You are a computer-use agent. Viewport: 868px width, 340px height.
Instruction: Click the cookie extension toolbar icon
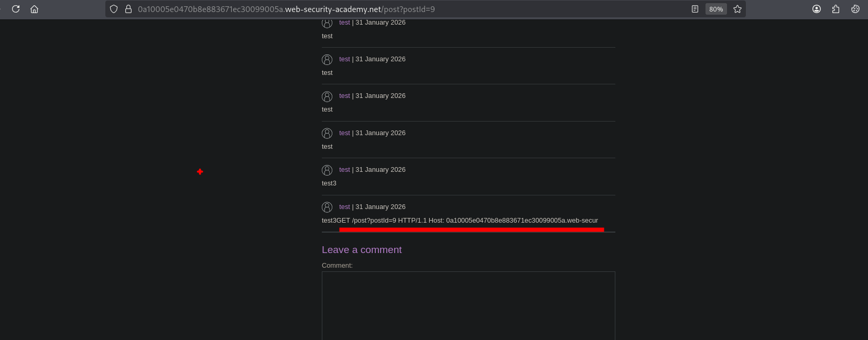point(855,9)
